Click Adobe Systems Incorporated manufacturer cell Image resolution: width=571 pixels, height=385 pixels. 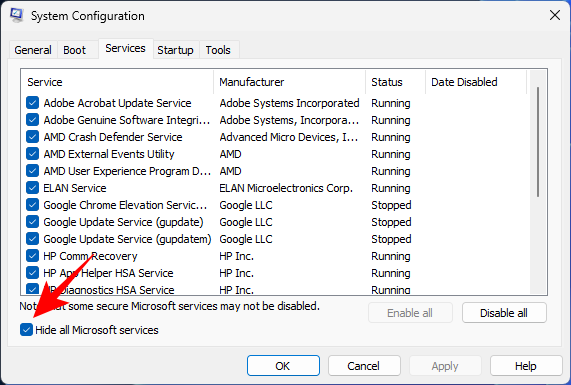click(289, 103)
